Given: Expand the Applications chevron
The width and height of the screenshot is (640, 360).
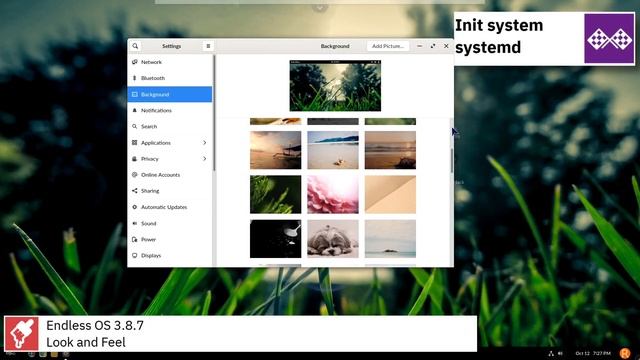Looking at the screenshot, I should coord(204,142).
